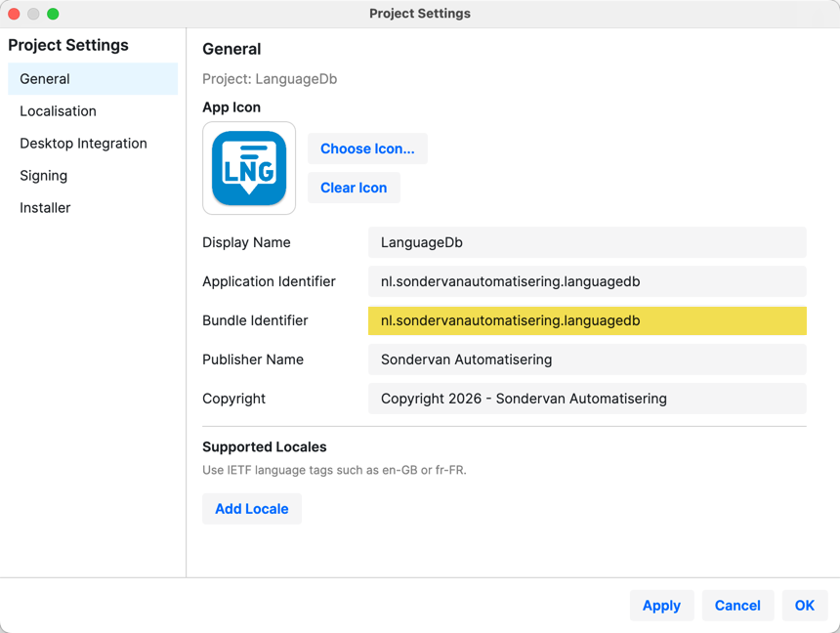Maximize the window with the green button
This screenshot has height=633, width=840.
53,14
